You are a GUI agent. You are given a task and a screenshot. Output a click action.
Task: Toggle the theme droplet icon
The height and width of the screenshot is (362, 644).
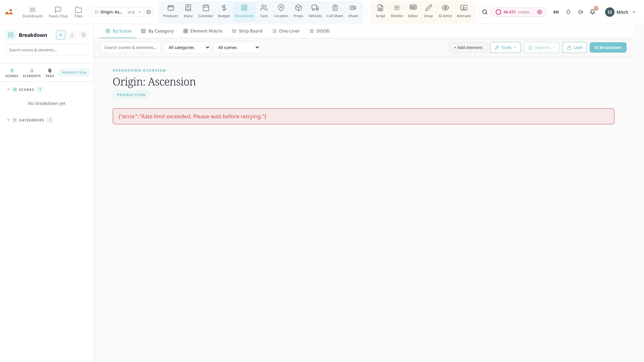[x=568, y=12]
